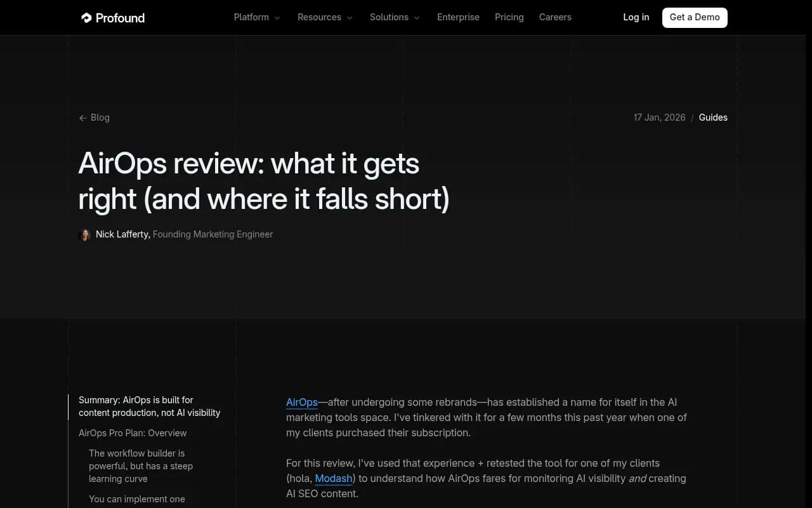Expand the Platform chevron arrow
Screen dimensions: 812x508
tap(277, 18)
